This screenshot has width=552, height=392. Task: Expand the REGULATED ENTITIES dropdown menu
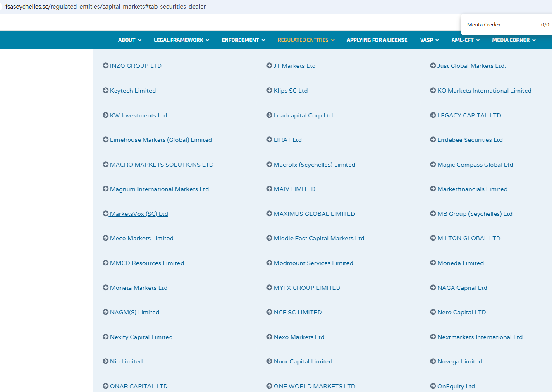coord(306,40)
